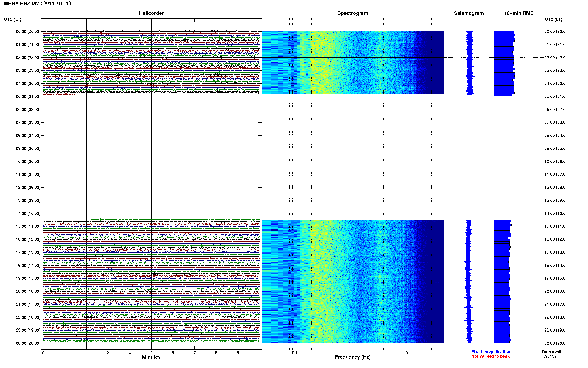Click left time label '16:00 (12:00)'
This screenshot has width=588, height=368.
pos(28,239)
